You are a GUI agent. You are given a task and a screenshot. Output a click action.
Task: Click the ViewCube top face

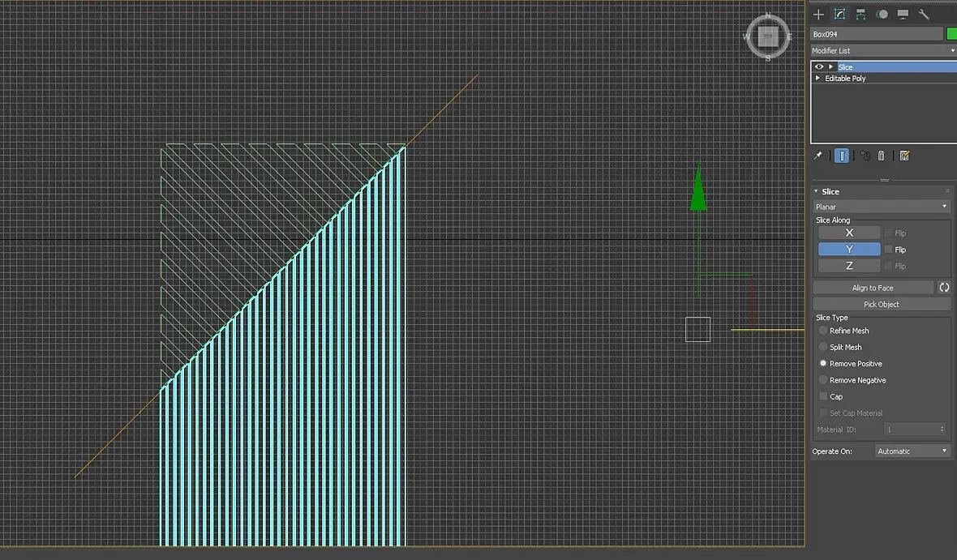[768, 36]
